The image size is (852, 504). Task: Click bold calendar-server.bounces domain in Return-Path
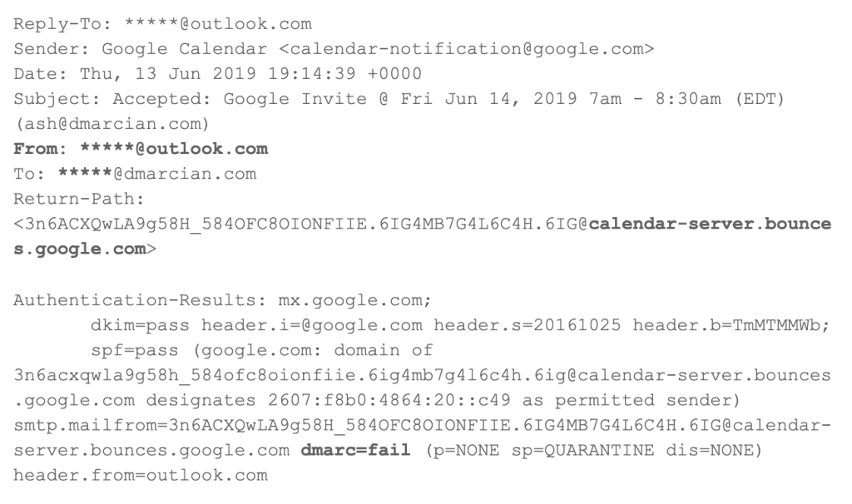point(710,224)
